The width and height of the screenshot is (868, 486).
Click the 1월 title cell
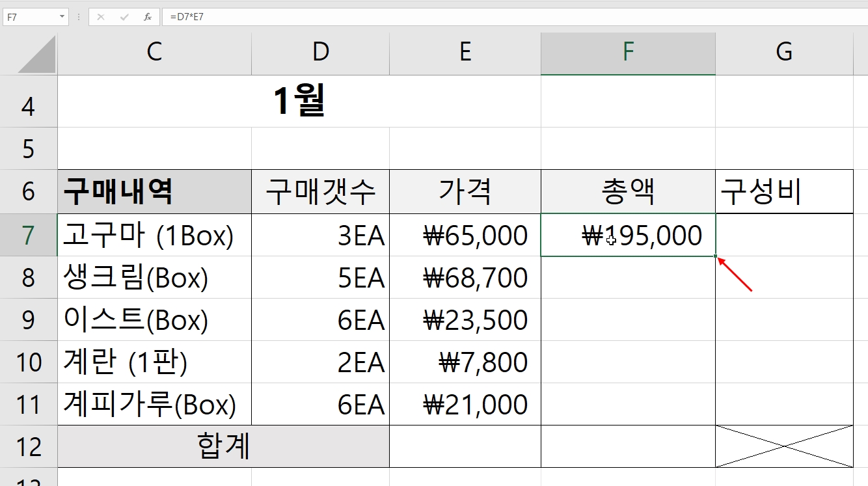point(299,101)
